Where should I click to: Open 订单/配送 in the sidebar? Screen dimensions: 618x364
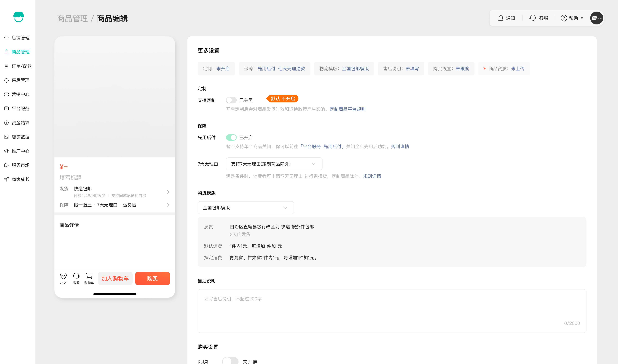[22, 66]
